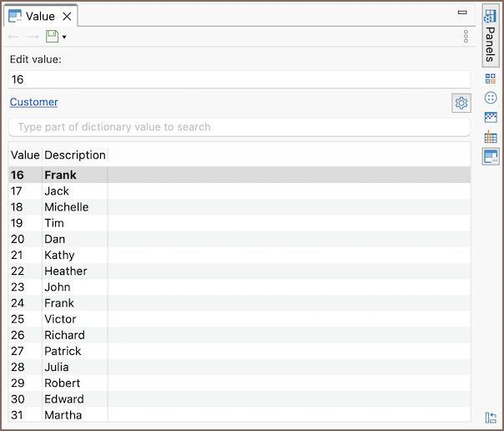The height and width of the screenshot is (431, 504).
Task: Open the three-dot view menu
Action: click(x=466, y=37)
